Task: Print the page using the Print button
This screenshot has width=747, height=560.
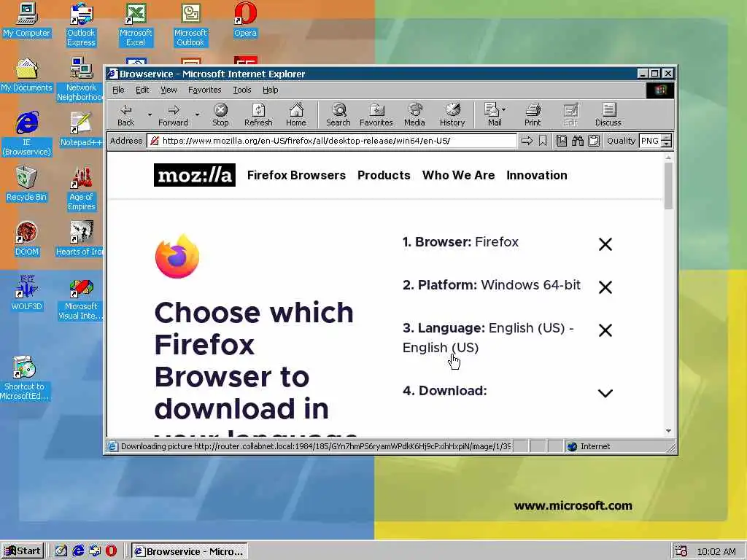Action: (533, 114)
